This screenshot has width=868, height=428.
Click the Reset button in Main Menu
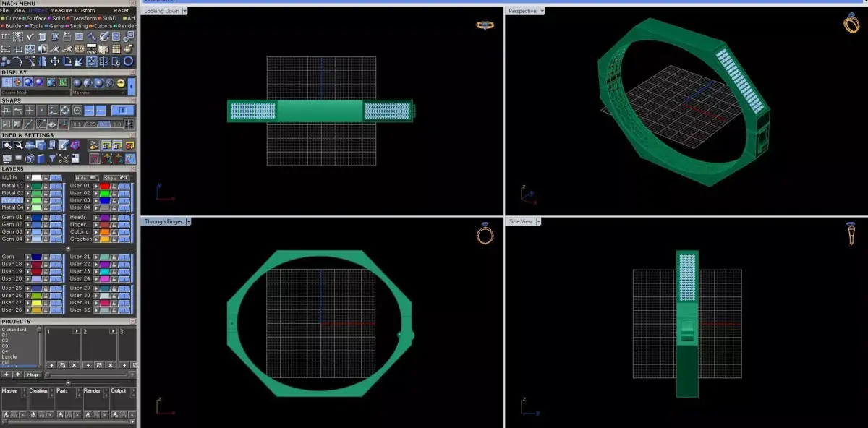(122, 10)
